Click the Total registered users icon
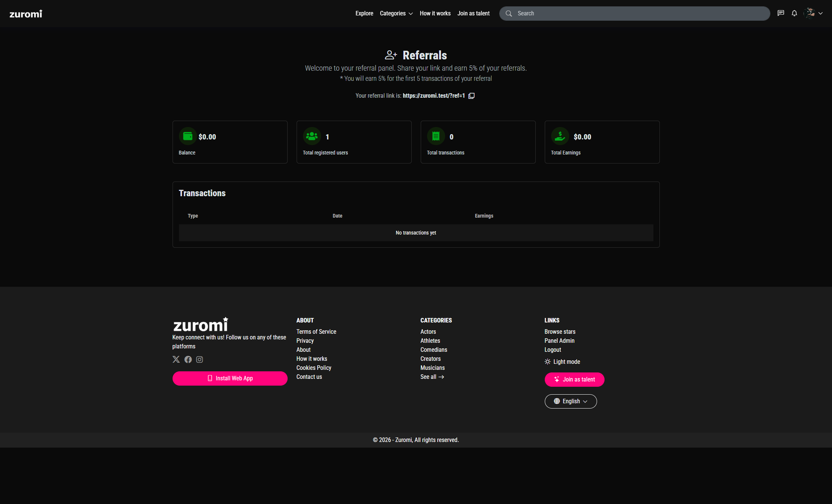 [x=312, y=136]
